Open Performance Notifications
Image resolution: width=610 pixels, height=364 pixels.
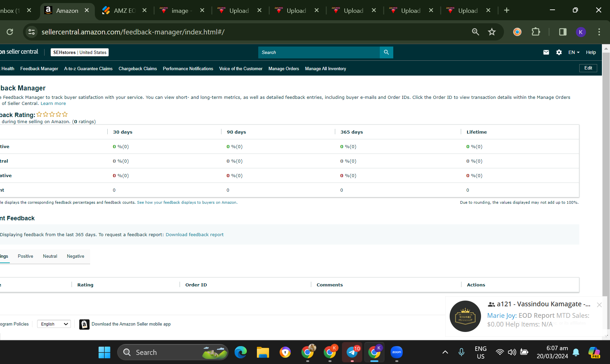(188, 68)
